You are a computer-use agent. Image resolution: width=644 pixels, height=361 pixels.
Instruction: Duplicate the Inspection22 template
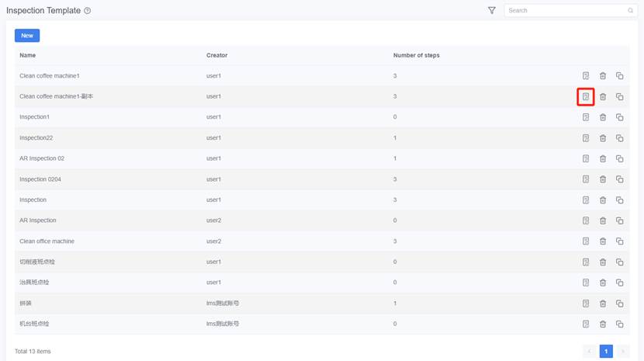point(619,138)
